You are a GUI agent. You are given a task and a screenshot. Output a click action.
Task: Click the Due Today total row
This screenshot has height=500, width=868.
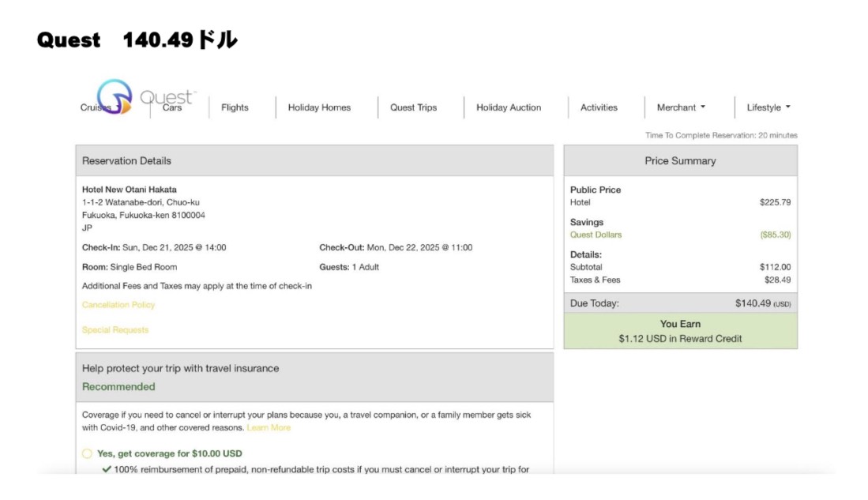680,303
